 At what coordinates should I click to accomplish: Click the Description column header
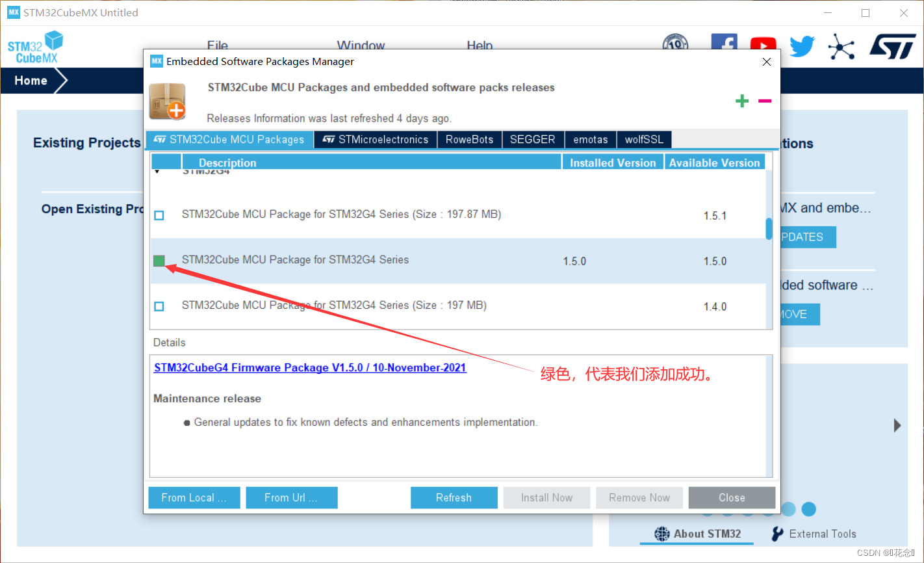(372, 163)
